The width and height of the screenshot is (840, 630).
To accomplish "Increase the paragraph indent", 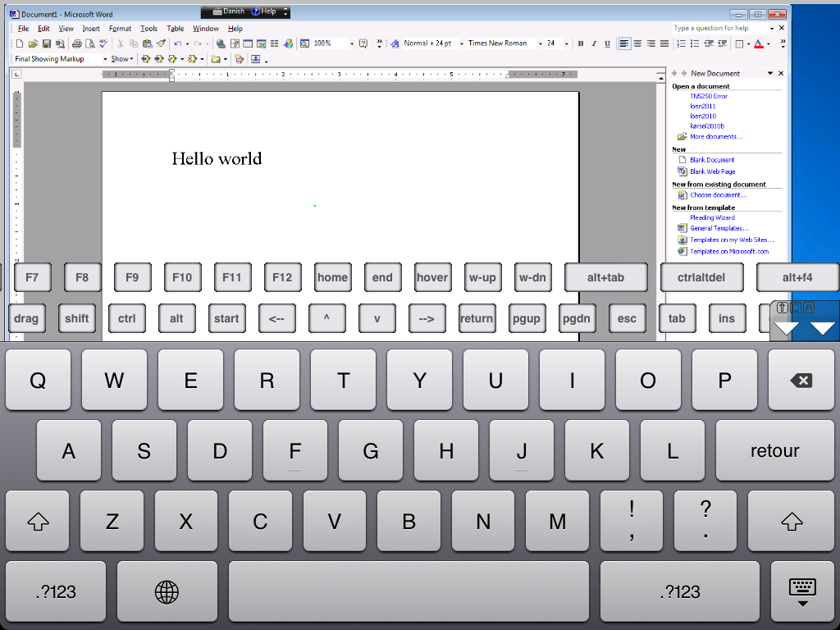I will click(722, 44).
